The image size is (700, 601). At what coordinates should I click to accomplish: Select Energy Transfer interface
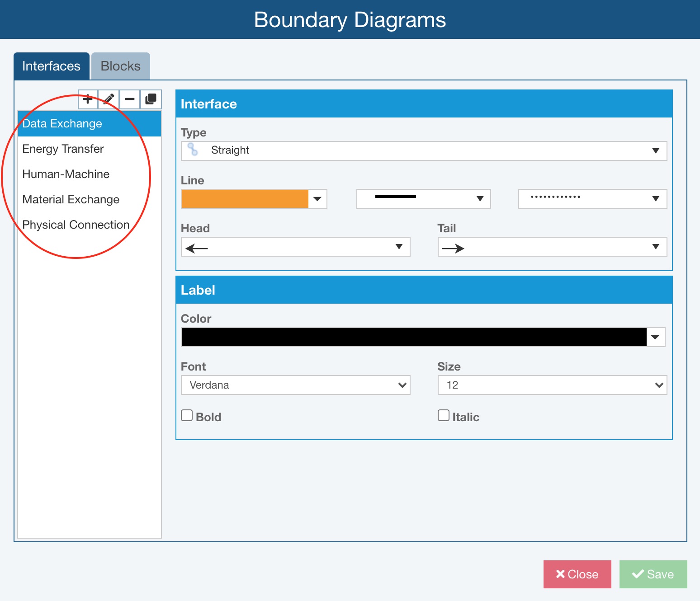click(x=90, y=149)
